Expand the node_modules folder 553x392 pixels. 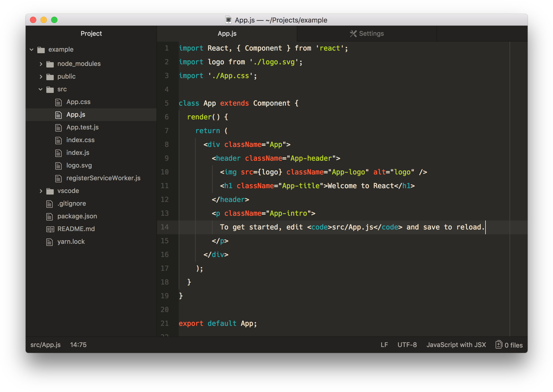(41, 64)
